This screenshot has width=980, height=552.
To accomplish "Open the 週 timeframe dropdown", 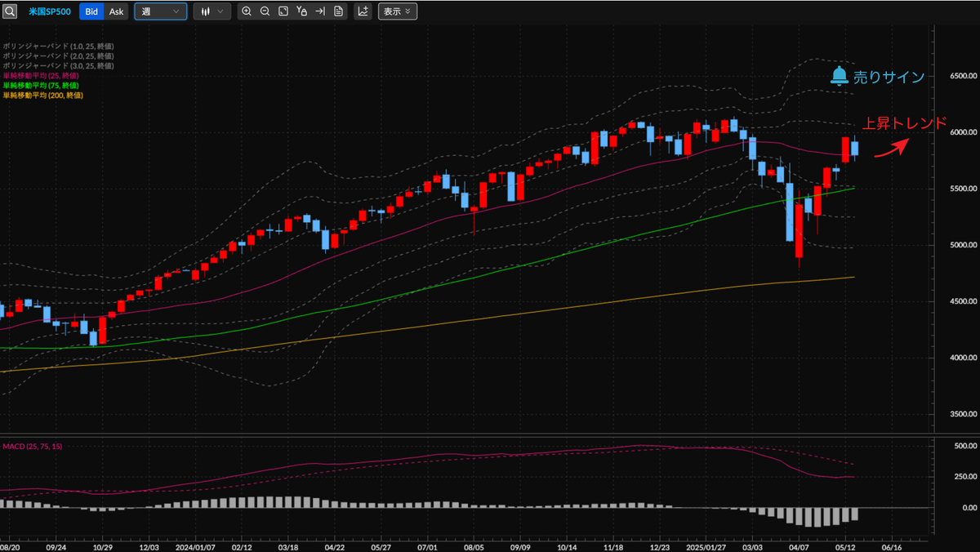I will tap(160, 11).
